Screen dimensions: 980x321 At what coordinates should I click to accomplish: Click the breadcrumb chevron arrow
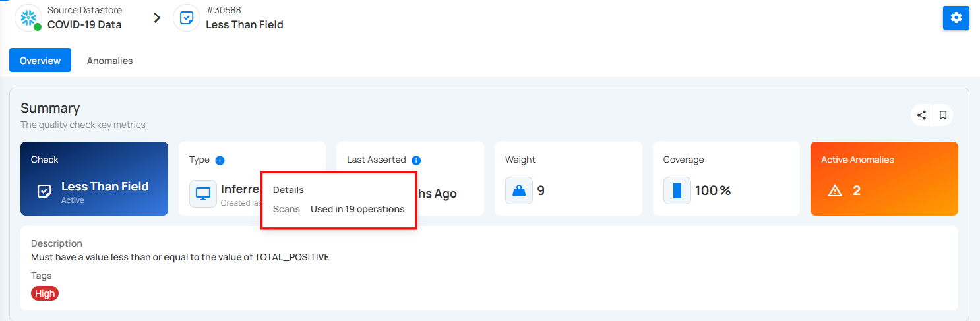click(x=157, y=18)
